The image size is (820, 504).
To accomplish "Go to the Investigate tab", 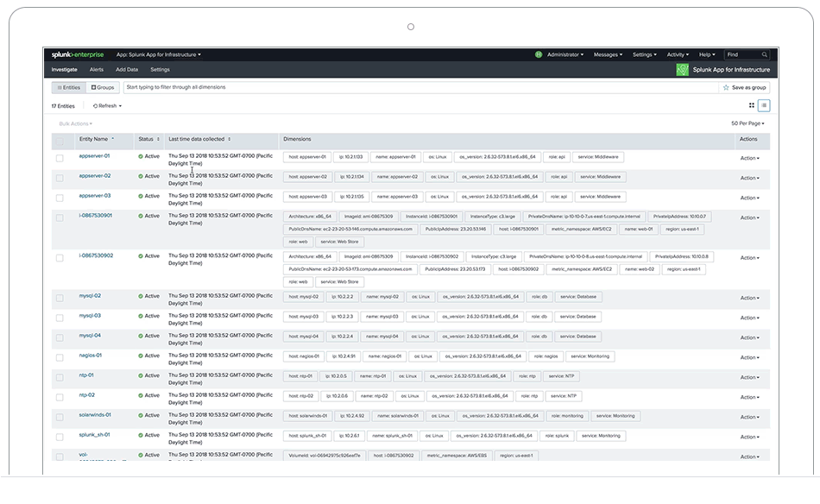I will click(65, 70).
